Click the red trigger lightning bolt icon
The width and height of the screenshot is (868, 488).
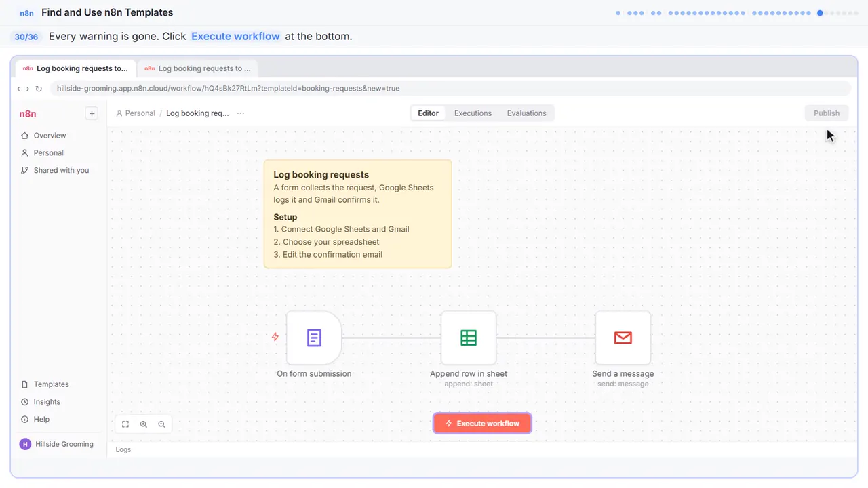coord(275,337)
